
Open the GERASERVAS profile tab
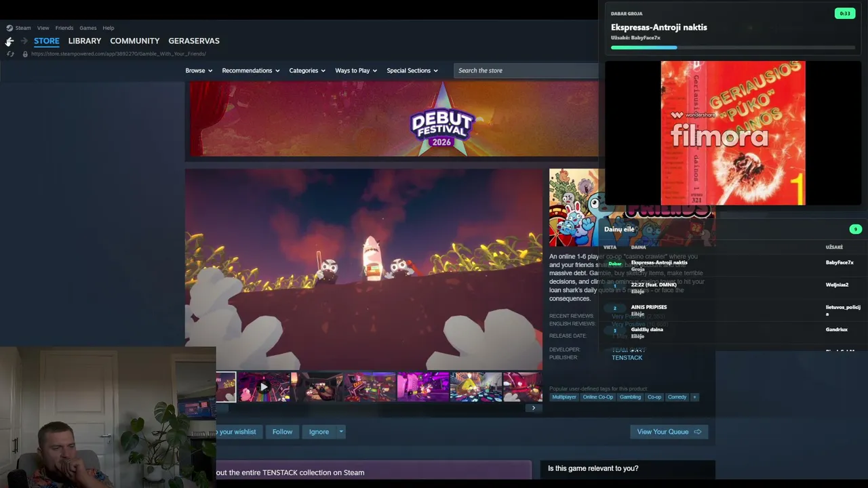pyautogui.click(x=194, y=41)
